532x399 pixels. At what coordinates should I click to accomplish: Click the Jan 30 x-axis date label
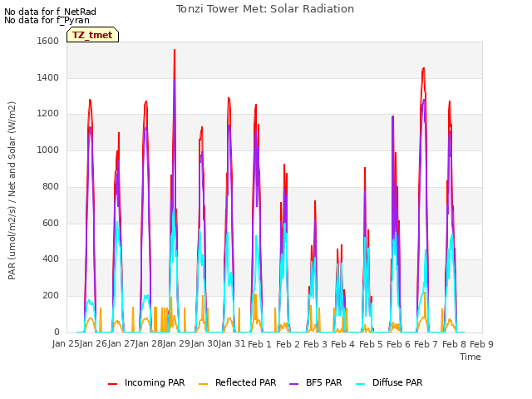[204, 344]
